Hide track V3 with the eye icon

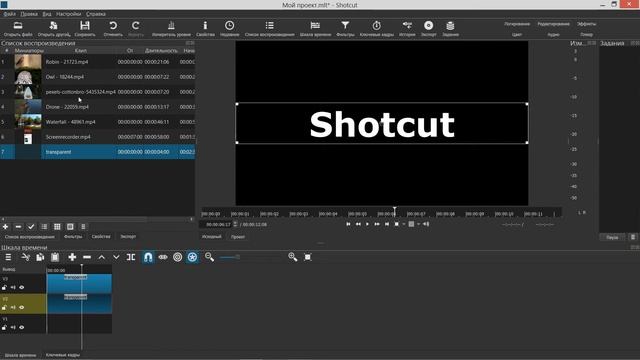point(22,287)
